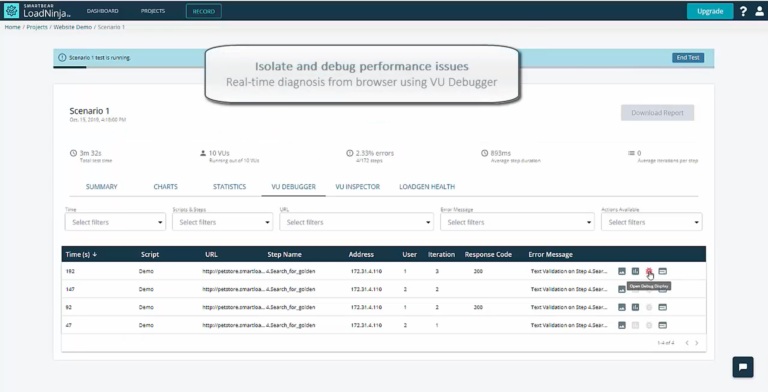Click the "893ms" average step duration
Screen dimensions: 768x392
(501, 153)
